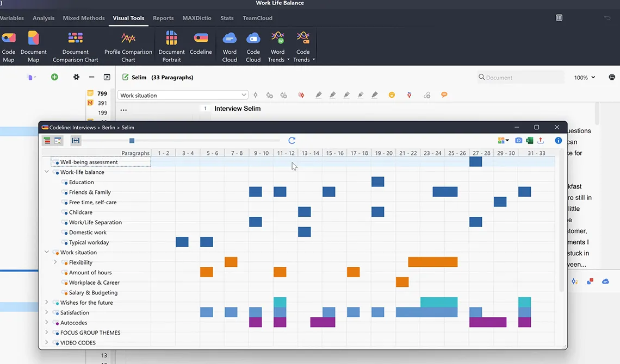Open the Reports ribbon tab
The image size is (620, 364).
163,18
